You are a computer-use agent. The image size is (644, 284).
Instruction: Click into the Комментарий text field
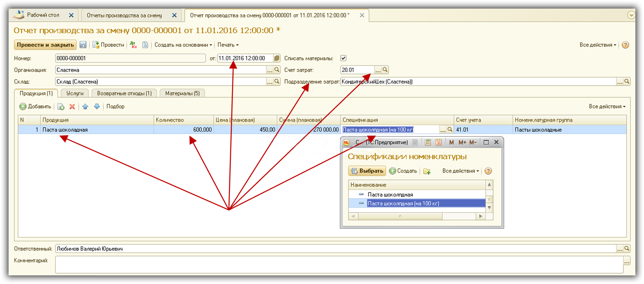(338, 265)
